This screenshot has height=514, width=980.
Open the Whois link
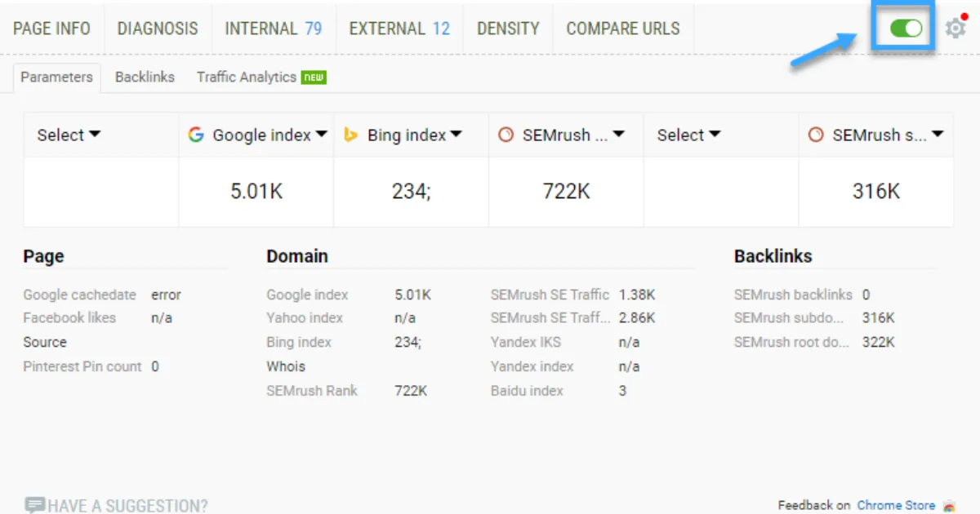click(286, 366)
